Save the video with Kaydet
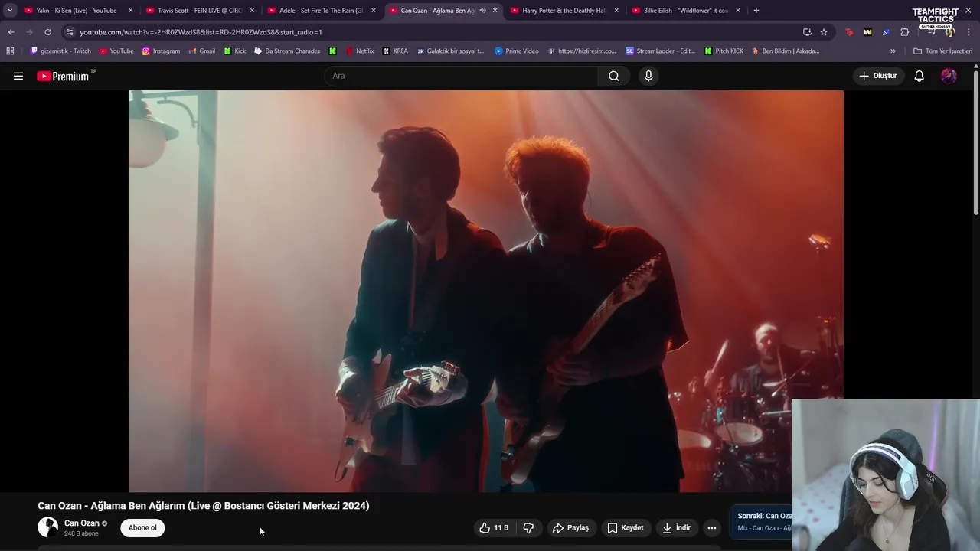This screenshot has width=980, height=551. (x=626, y=527)
